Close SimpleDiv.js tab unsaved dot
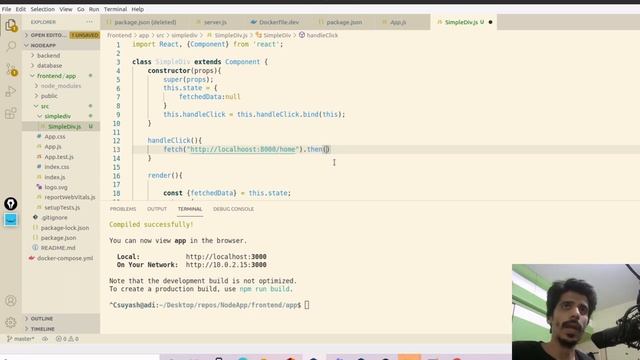 (x=490, y=22)
